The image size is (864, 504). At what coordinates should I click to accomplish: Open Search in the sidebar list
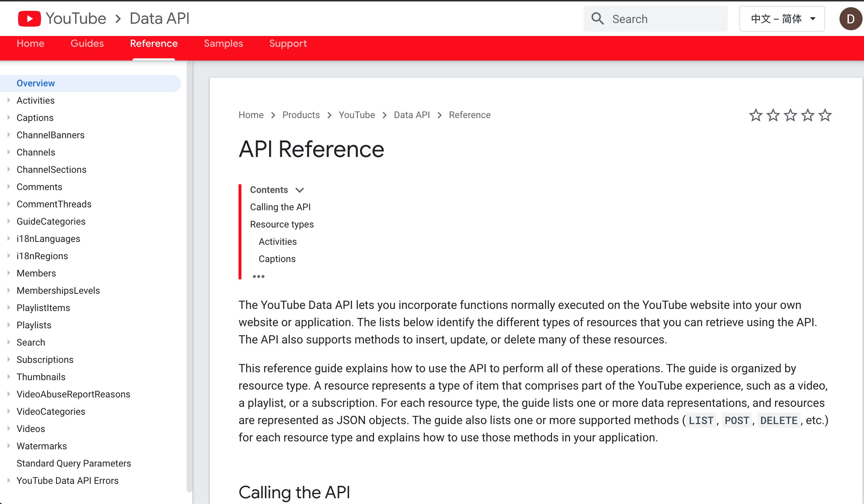(x=31, y=342)
